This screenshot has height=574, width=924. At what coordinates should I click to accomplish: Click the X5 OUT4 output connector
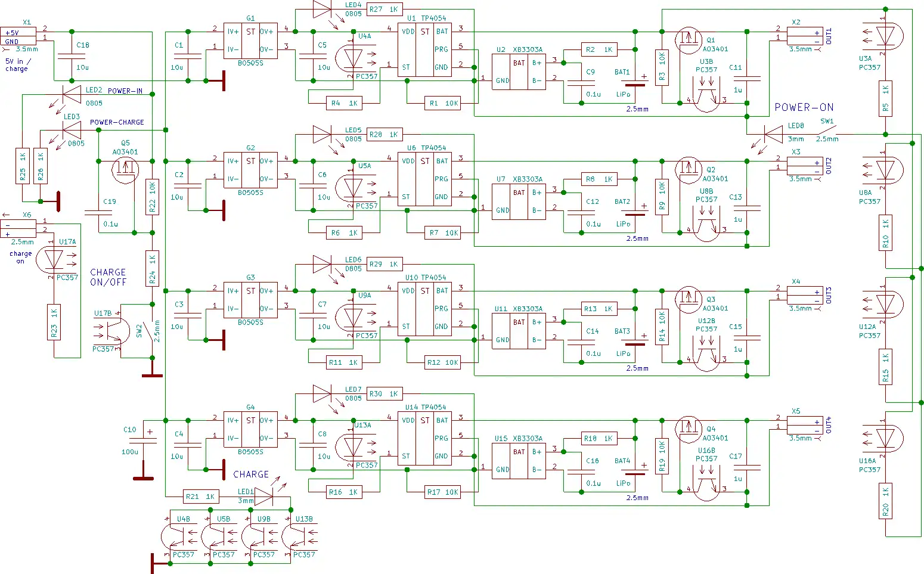pos(805,426)
